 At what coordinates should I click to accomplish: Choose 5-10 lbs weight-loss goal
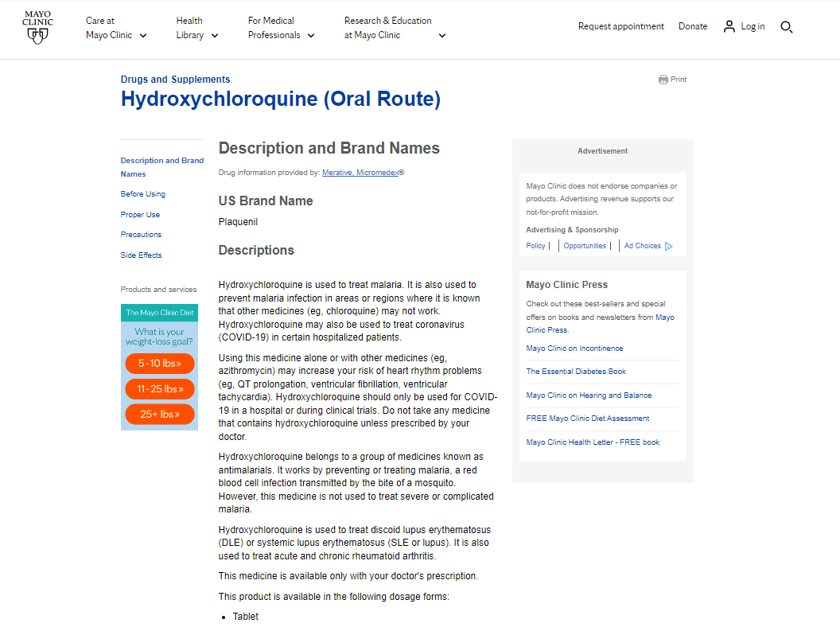159,364
